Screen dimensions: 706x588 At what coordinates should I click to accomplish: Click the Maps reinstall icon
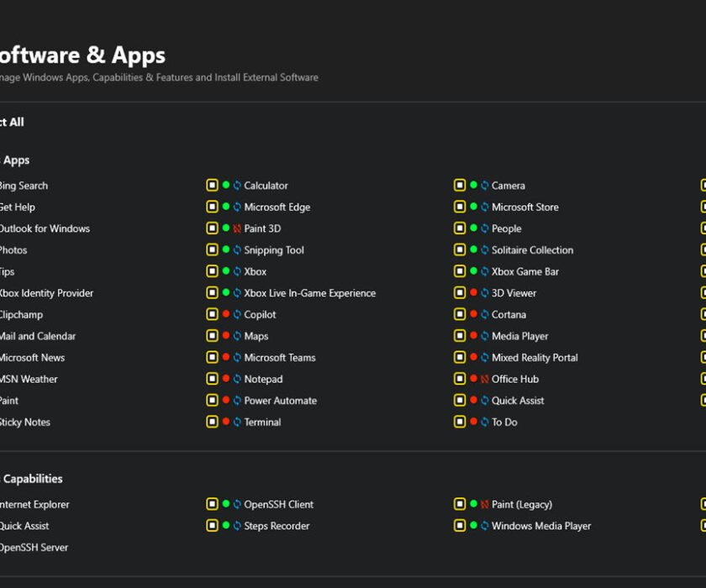coord(237,336)
